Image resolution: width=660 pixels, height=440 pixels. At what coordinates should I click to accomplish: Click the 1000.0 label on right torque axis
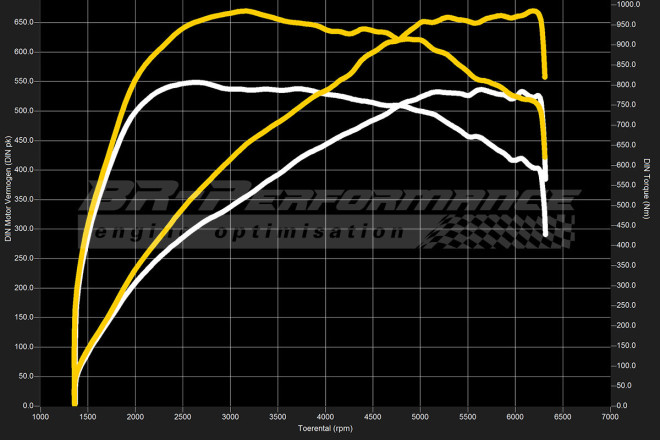(628, 4)
